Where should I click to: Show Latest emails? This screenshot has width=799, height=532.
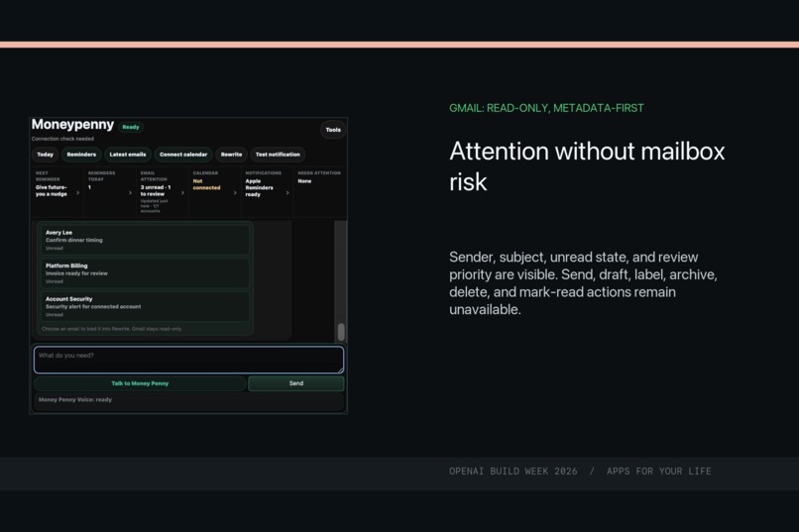click(x=128, y=155)
